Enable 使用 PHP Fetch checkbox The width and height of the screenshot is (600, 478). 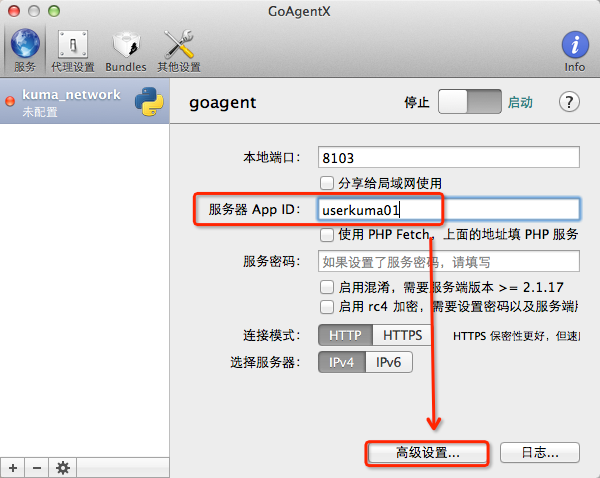pyautogui.click(x=326, y=234)
